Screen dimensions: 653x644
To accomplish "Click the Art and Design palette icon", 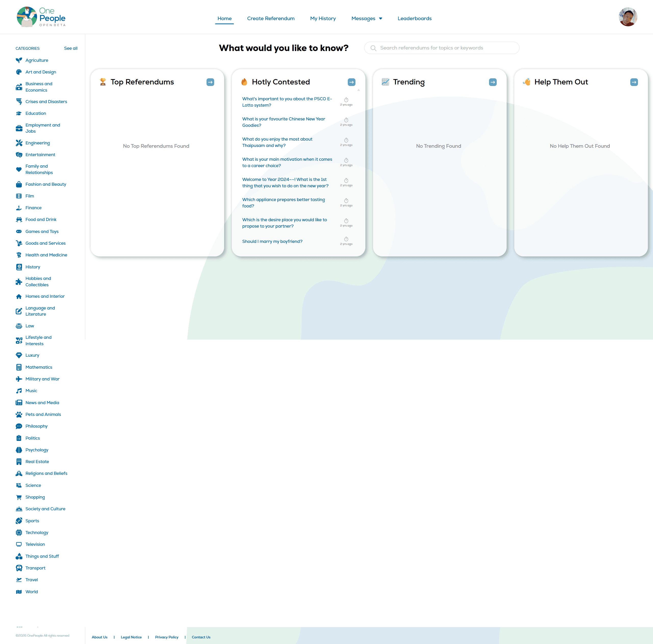I will 19,72.
